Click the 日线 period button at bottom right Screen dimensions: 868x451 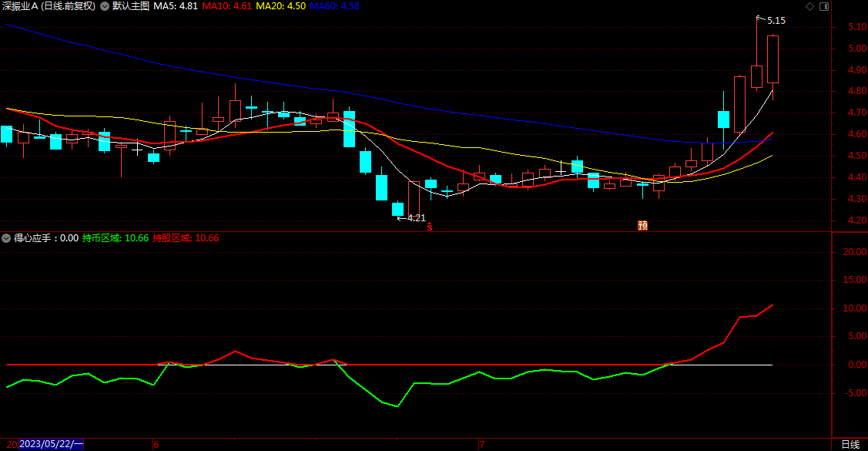click(850, 444)
